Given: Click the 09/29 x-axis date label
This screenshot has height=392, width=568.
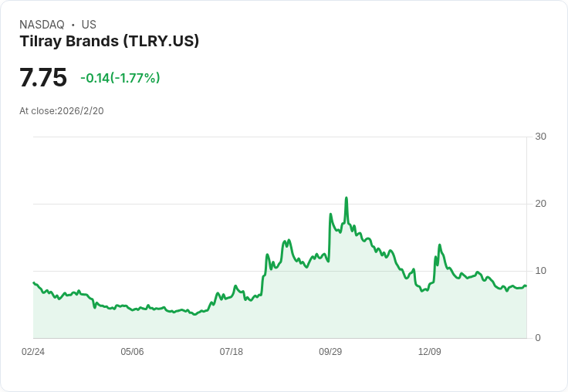Looking at the screenshot, I should click(330, 351).
